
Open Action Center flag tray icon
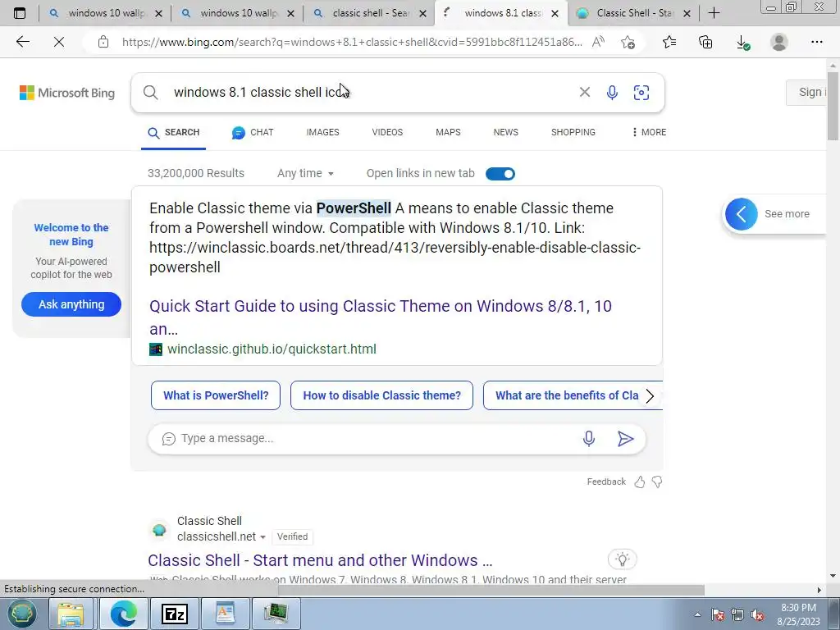(718, 615)
